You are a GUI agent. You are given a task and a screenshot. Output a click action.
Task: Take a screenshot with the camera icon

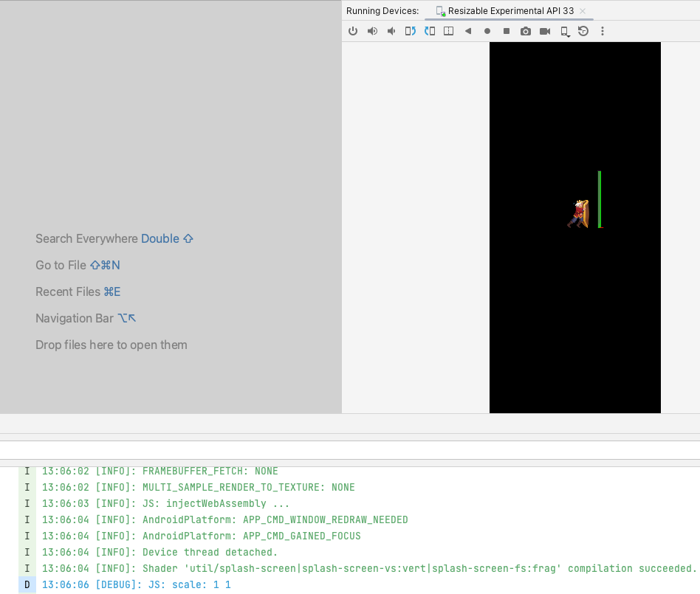(526, 31)
